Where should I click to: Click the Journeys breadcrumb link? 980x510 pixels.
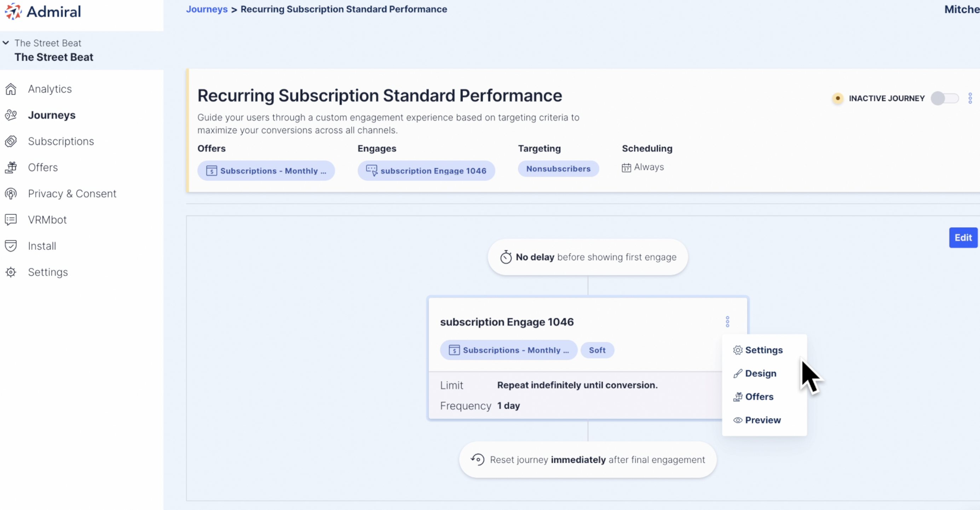[x=207, y=9]
